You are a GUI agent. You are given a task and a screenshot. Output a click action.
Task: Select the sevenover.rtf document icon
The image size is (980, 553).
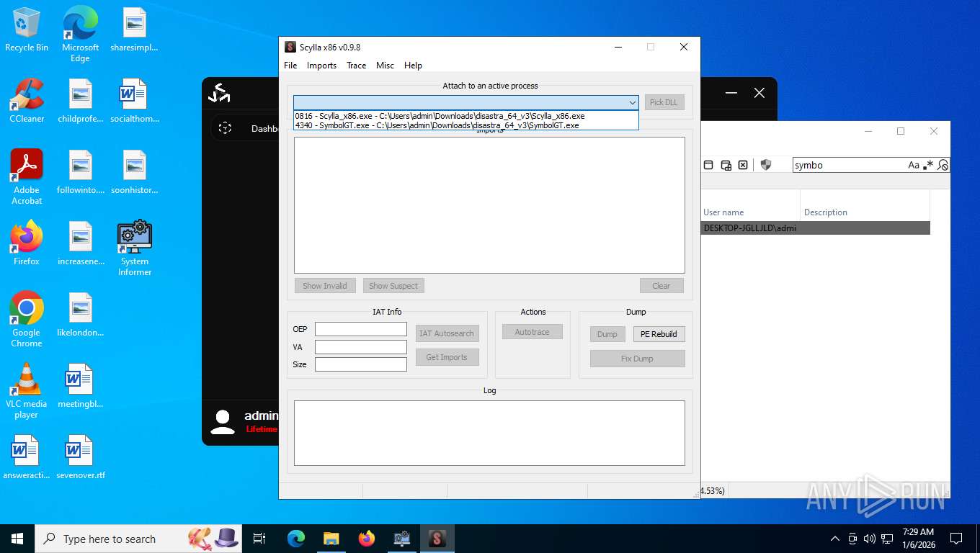tap(80, 458)
